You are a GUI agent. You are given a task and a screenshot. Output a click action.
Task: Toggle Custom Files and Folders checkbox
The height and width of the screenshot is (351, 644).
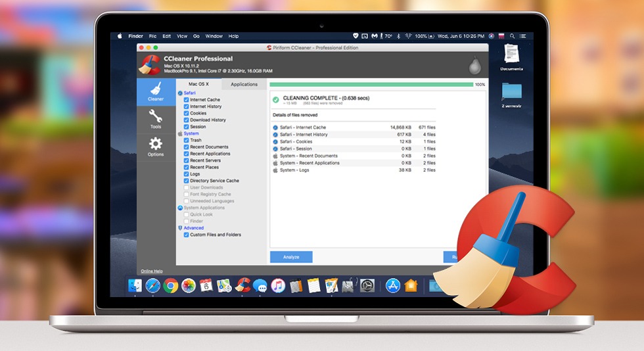click(x=186, y=235)
